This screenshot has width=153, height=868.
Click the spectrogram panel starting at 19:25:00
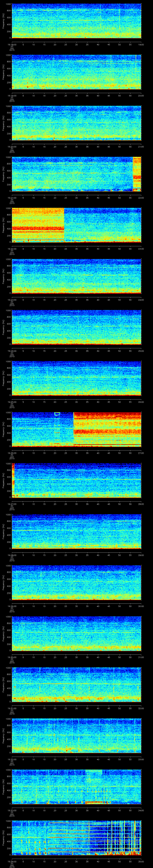pyautogui.click(x=77, y=378)
